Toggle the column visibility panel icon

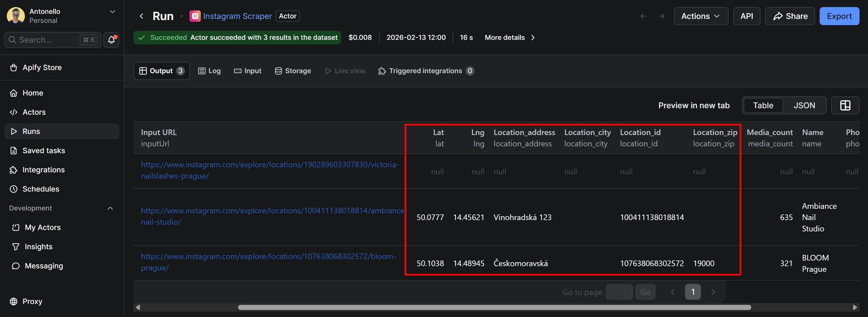(x=845, y=105)
